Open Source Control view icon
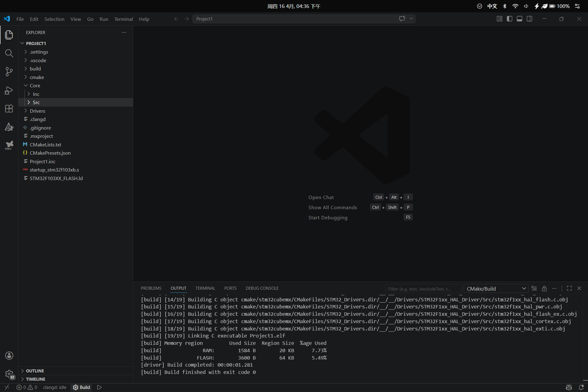588x392 pixels. 9,72
